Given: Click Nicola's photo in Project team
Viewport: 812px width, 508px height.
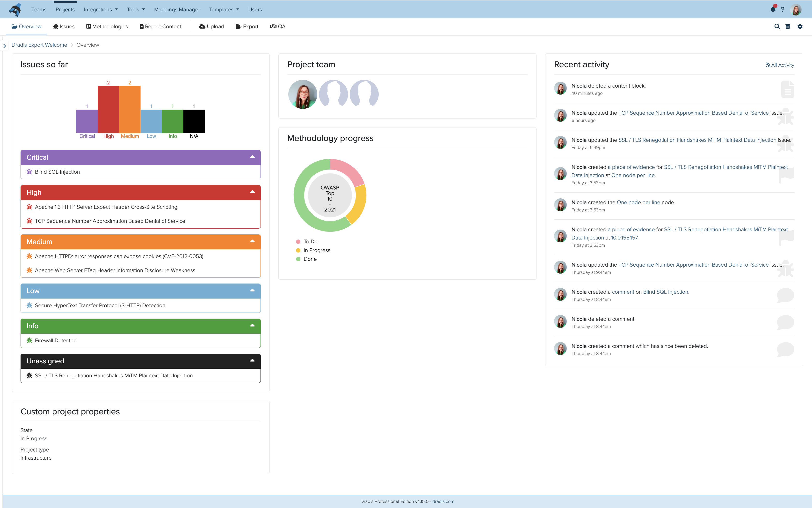Looking at the screenshot, I should pyautogui.click(x=303, y=94).
